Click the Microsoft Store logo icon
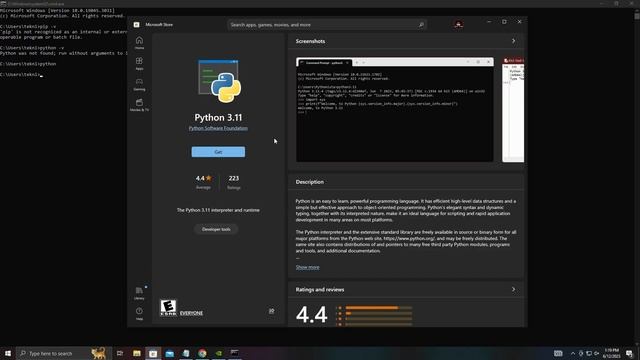The image size is (640, 360). 136,24
